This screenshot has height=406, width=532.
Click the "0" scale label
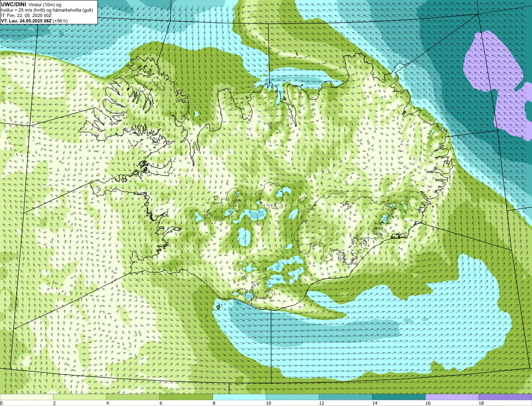[x=2, y=403]
